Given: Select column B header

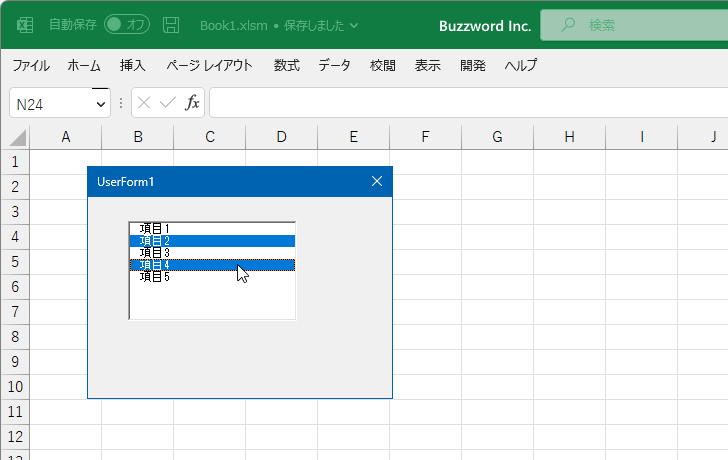Looking at the screenshot, I should 138,137.
